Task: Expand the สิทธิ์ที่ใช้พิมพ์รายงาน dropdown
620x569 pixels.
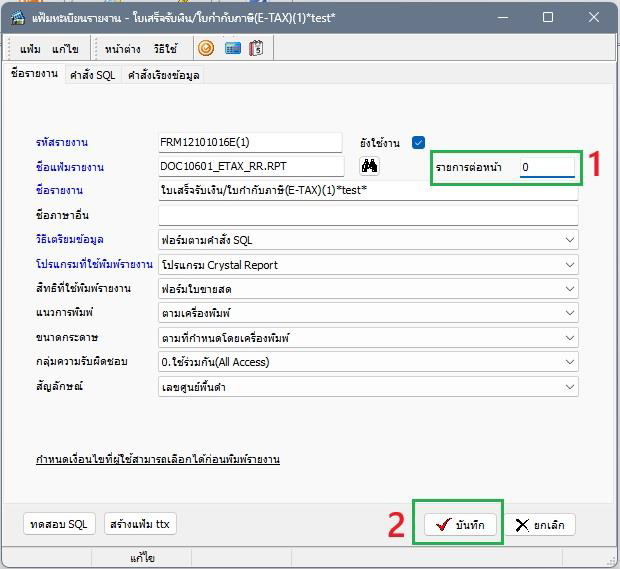Action: (570, 289)
